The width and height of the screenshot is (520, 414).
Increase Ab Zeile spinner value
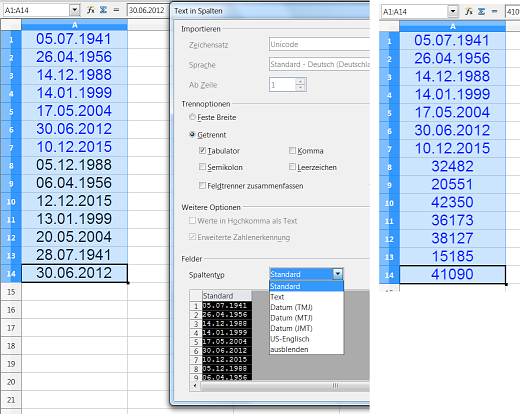coord(301,81)
